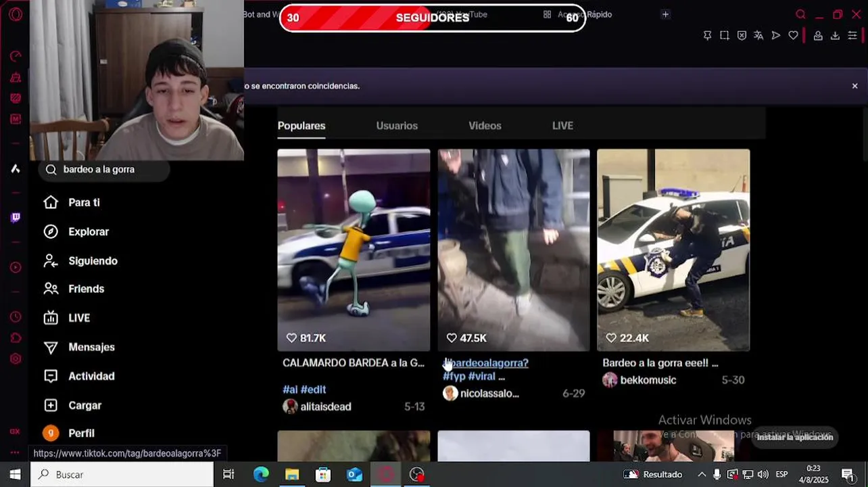Open the Calamardo police car video thumbnail
Image resolution: width=868 pixels, height=487 pixels.
pyautogui.click(x=354, y=250)
